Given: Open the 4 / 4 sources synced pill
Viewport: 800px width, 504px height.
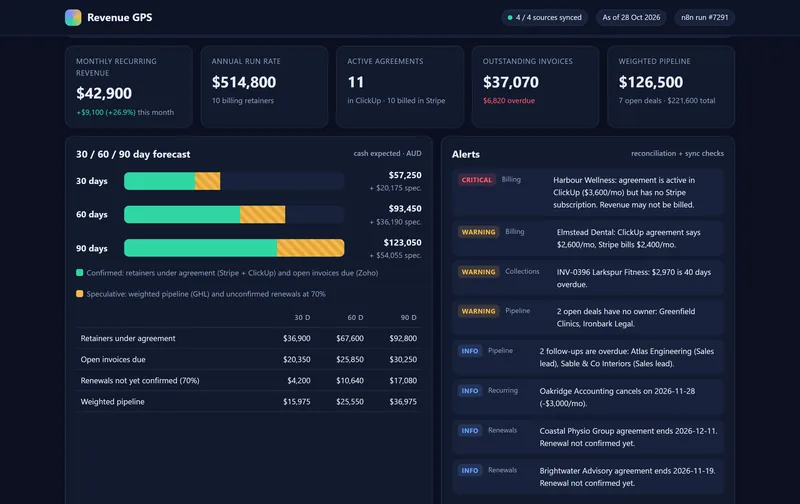Looking at the screenshot, I should 544,17.
